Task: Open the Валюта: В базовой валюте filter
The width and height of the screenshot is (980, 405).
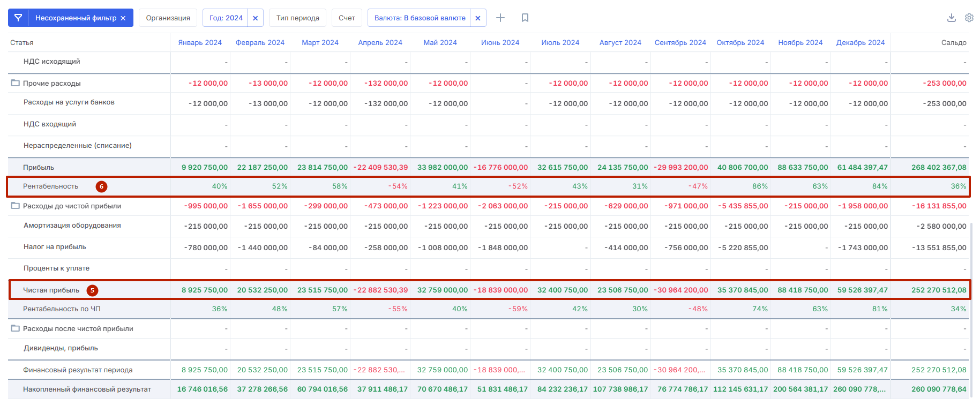Action: (420, 18)
